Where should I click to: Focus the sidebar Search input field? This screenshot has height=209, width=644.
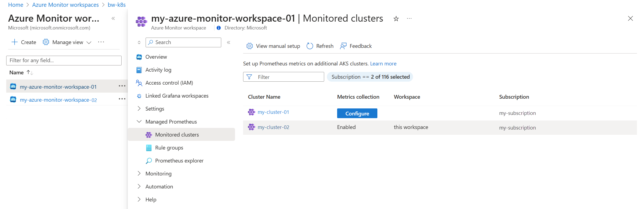(186, 42)
